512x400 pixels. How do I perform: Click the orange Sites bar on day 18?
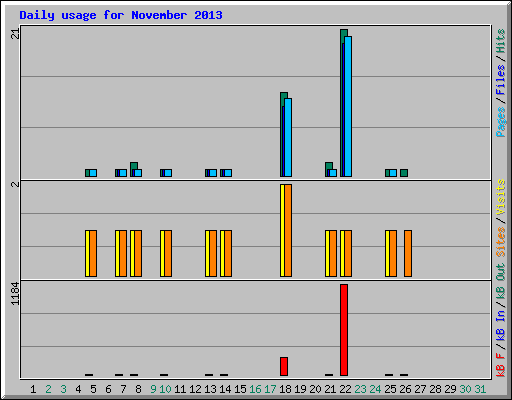(x=288, y=230)
